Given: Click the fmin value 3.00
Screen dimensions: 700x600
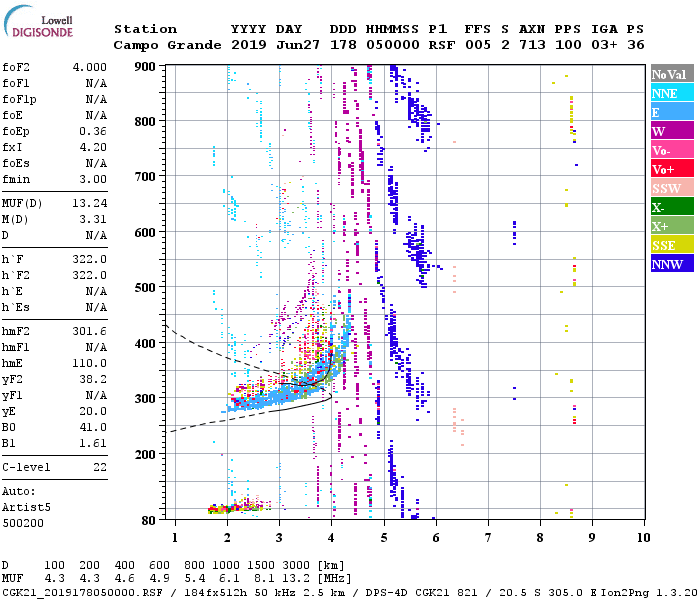Looking at the screenshot, I should [x=93, y=179].
